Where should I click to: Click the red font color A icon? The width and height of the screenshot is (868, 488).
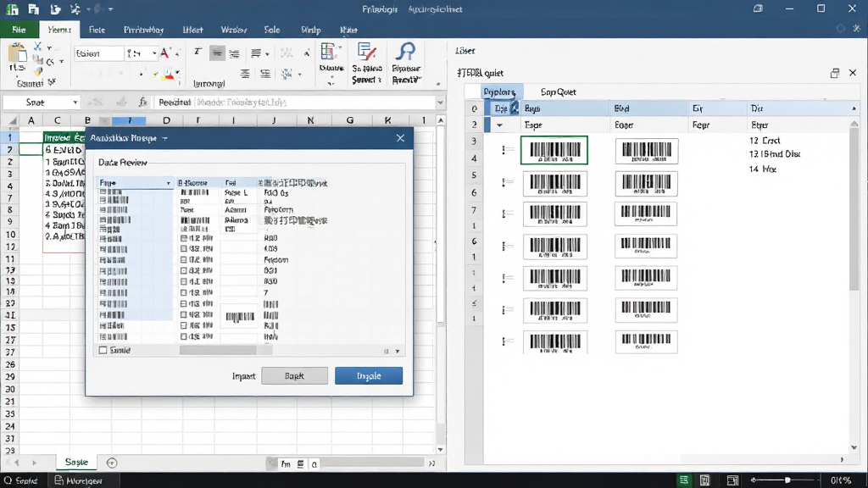click(164, 53)
